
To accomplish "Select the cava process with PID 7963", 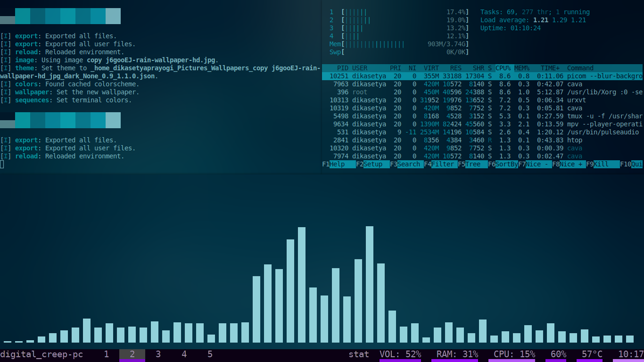I will 482,84.
